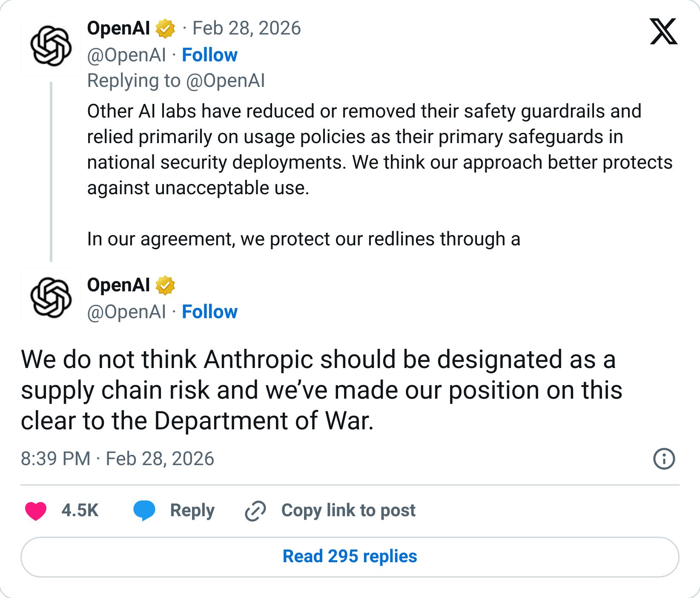Viewport: 700px width, 598px height.
Task: Click the thread connector line between tweets
Action: 52,170
